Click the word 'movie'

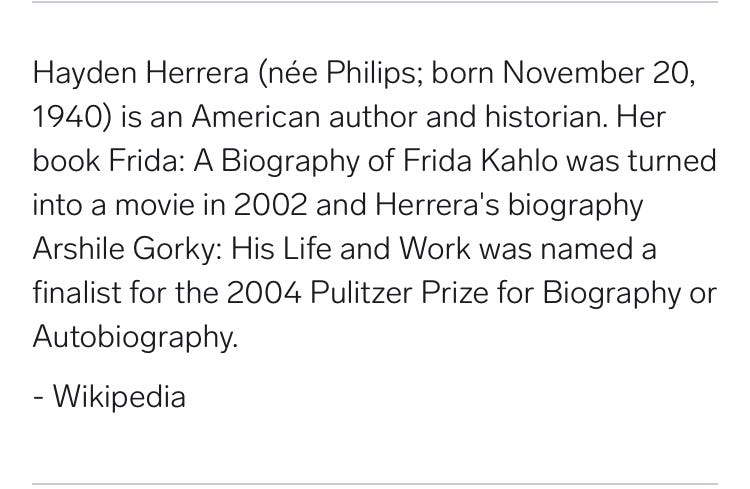pyautogui.click(x=155, y=205)
